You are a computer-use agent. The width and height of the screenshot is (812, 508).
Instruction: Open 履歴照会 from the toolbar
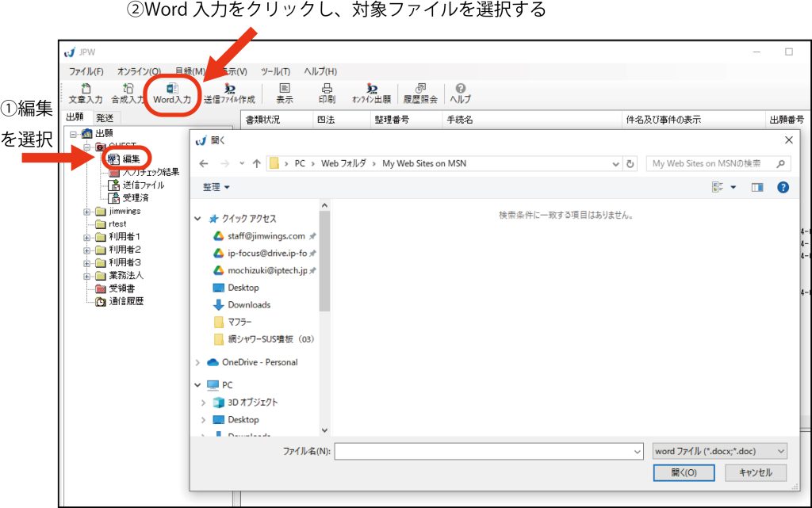click(420, 94)
